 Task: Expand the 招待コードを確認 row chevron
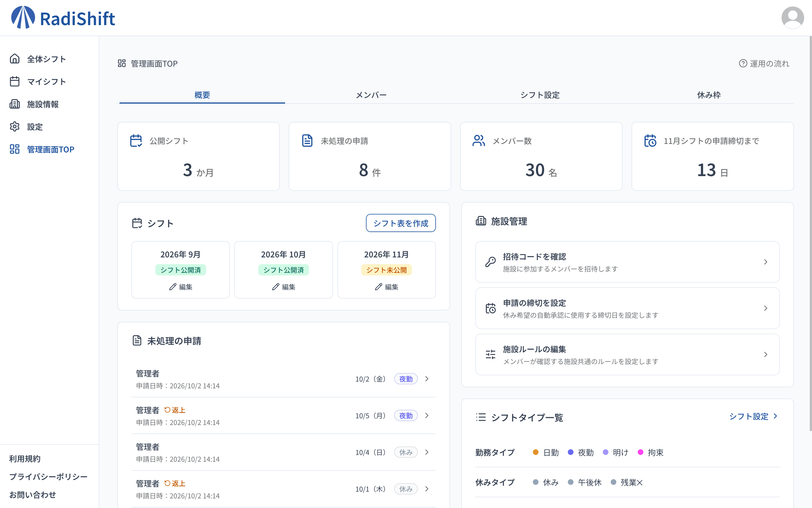point(766,262)
